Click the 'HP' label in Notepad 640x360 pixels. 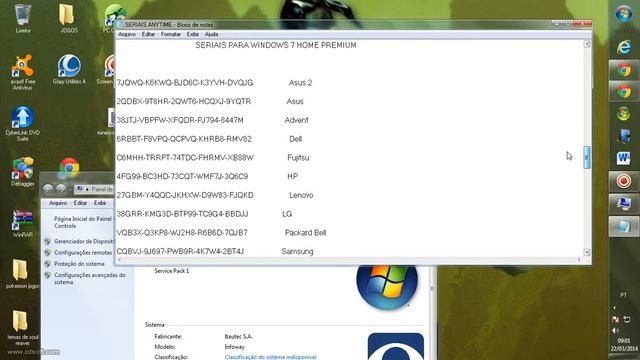(293, 176)
